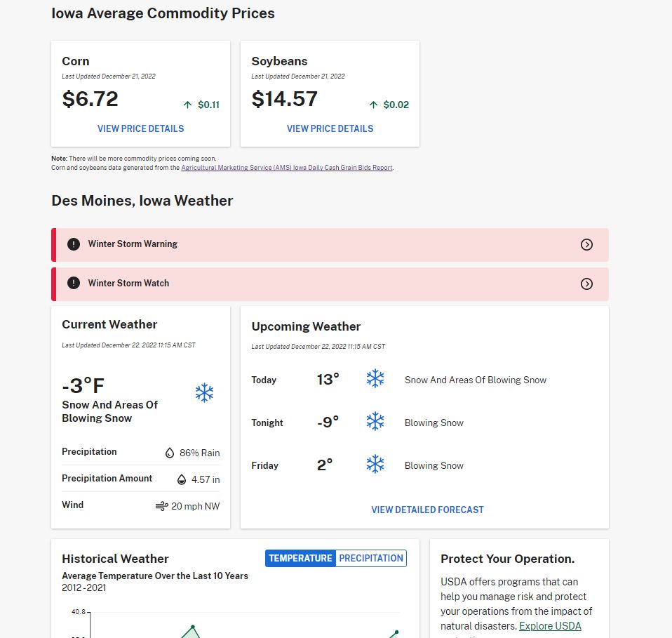The width and height of the screenshot is (672, 638).
Task: Click the snowflake icon next to Today's forecast
Action: (375, 378)
